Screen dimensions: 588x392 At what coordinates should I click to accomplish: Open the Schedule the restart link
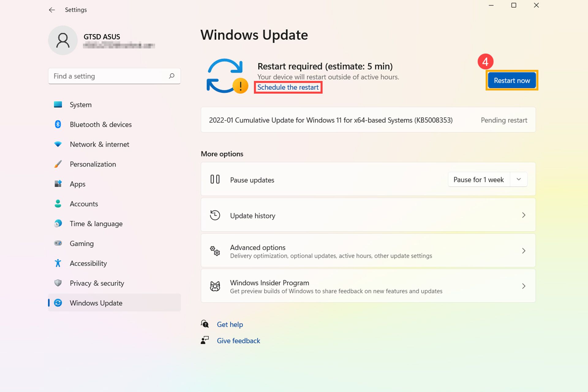[288, 87]
